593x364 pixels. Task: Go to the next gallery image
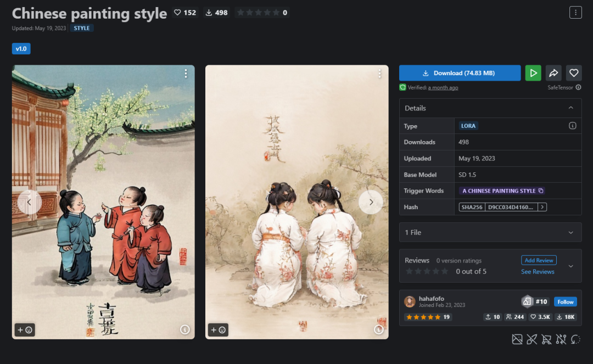point(371,202)
